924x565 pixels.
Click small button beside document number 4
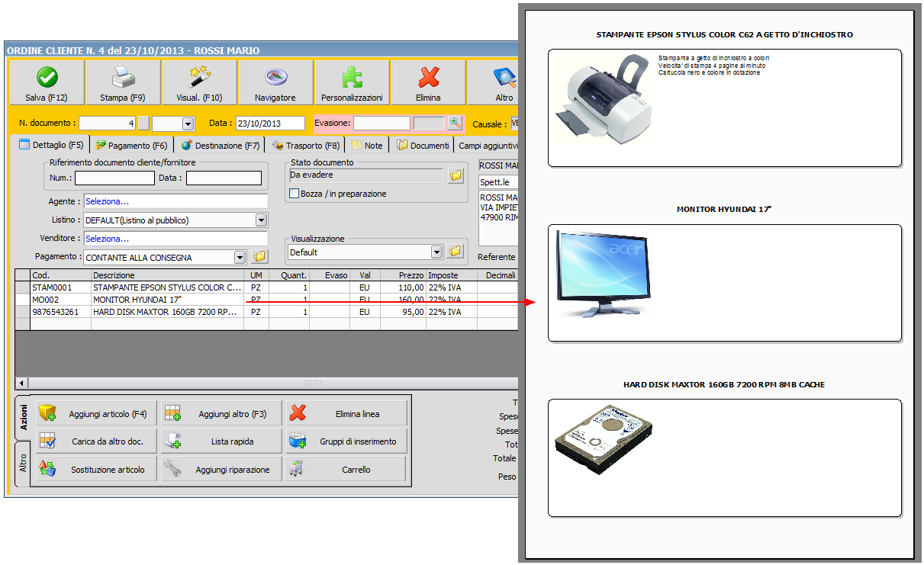point(143,124)
